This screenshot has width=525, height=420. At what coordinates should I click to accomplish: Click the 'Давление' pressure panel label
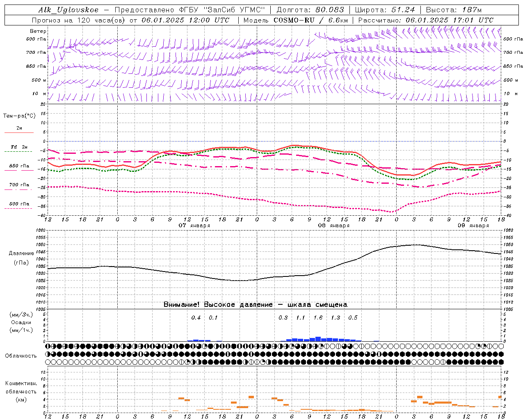[21, 253]
